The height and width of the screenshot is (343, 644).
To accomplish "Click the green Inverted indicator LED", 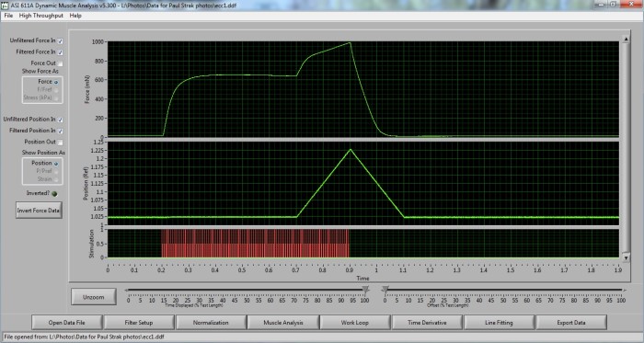I will pyautogui.click(x=54, y=194).
